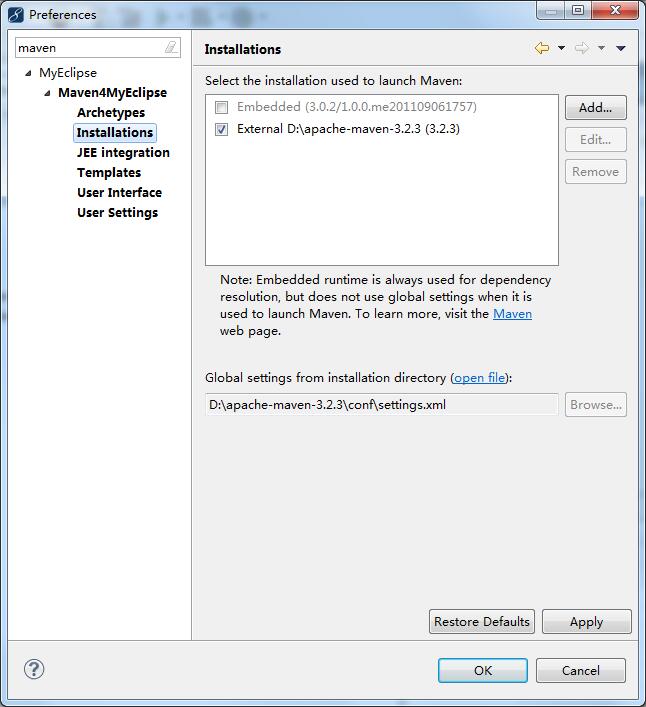This screenshot has width=646, height=707.
Task: Click the global settings path field
Action: (x=382, y=404)
